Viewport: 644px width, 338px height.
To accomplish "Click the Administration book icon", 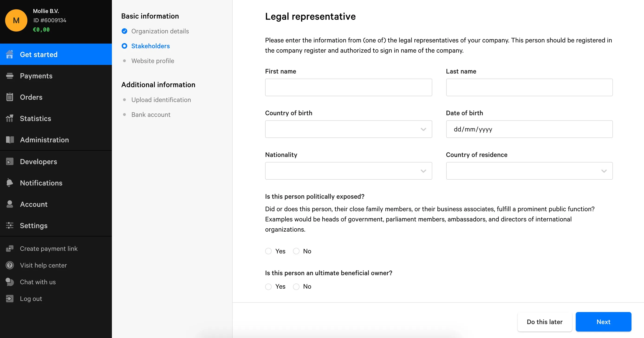I will tap(10, 140).
